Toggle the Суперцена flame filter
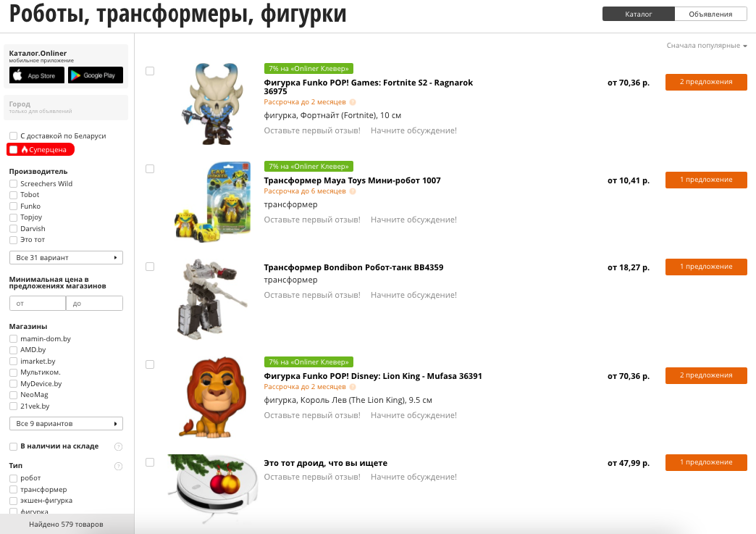 pos(41,149)
